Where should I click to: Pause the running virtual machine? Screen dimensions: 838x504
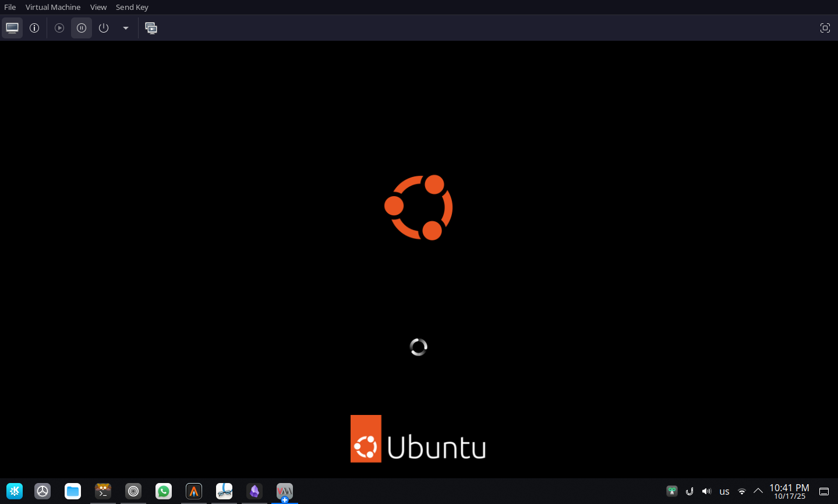pos(82,28)
